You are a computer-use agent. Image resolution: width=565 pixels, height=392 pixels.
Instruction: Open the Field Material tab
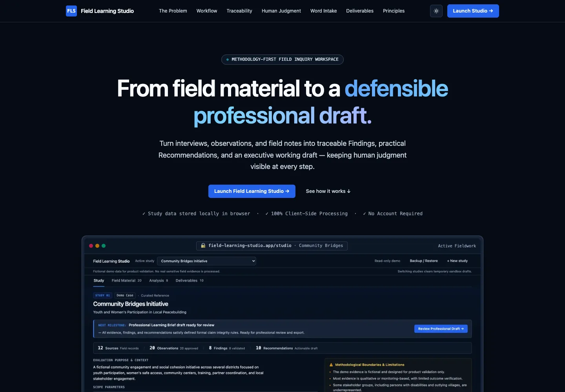click(127, 281)
